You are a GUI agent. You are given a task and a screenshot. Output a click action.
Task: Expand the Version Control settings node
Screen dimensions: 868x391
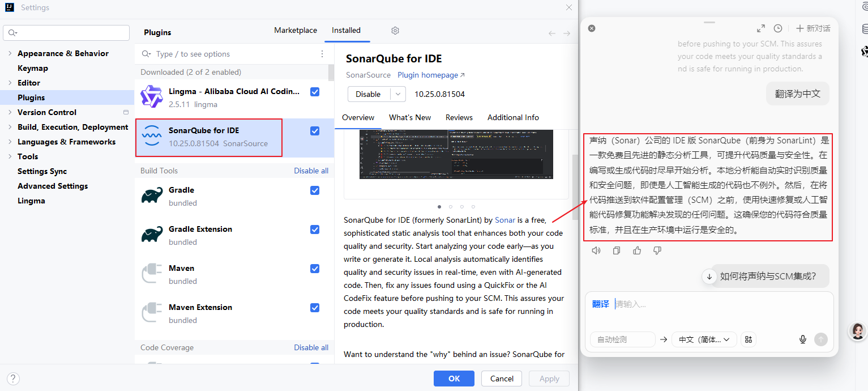(x=10, y=112)
